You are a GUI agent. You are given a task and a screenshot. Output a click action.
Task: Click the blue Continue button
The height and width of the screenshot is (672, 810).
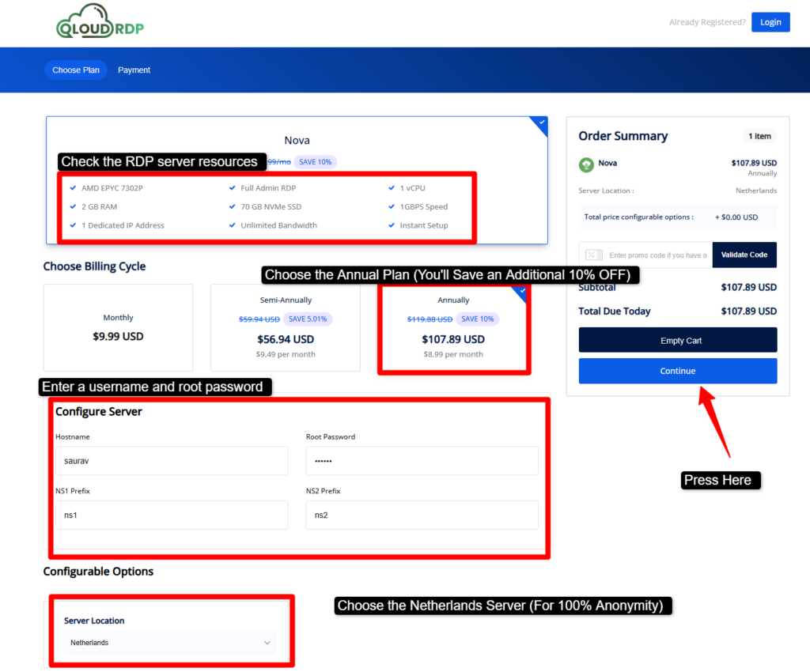(678, 371)
